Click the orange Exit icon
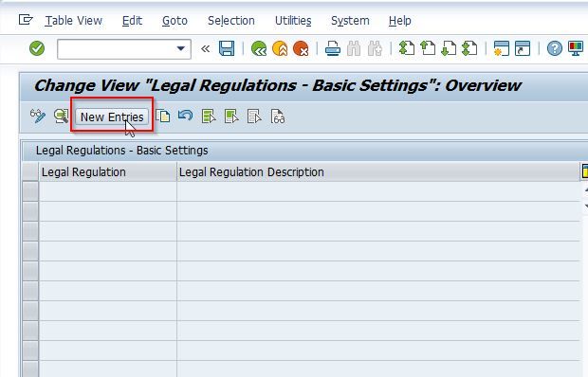The width and height of the screenshot is (588, 377). (280, 48)
